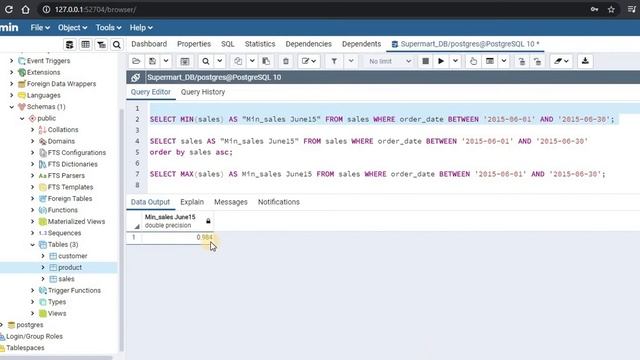Click the browser reload icon
The height and width of the screenshot is (360, 640).
pos(9,9)
